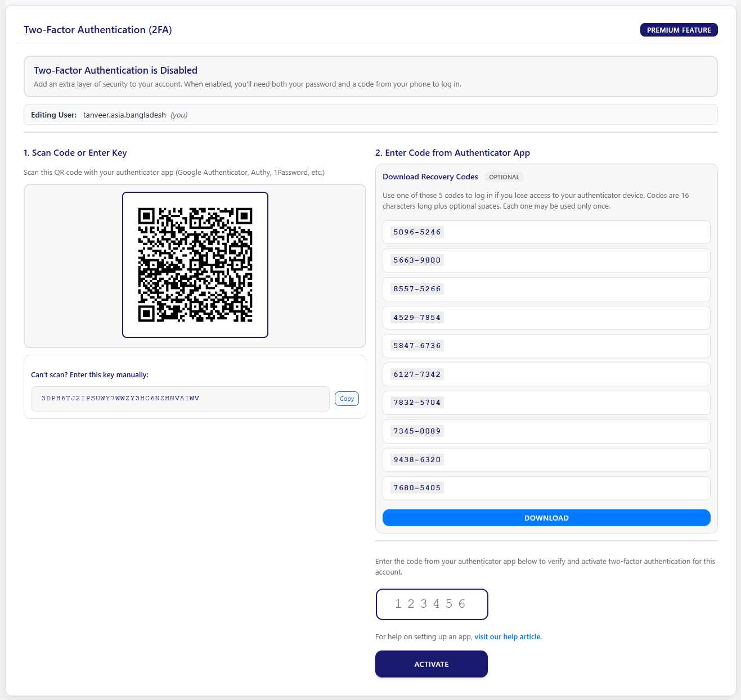Open the help article link

point(506,636)
